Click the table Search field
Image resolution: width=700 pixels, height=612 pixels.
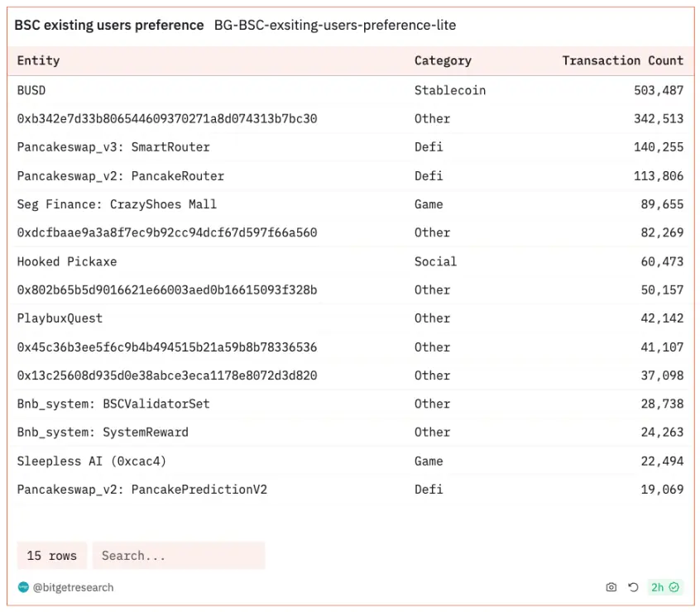click(178, 556)
